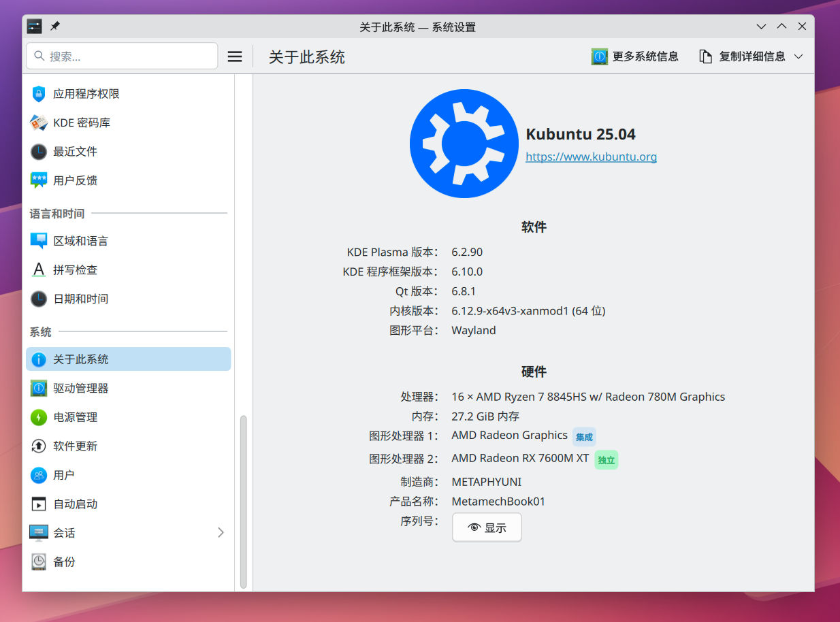Viewport: 840px width, 622px height.
Task: Click memory value 27.2 GiB 内存
Action: tap(485, 416)
